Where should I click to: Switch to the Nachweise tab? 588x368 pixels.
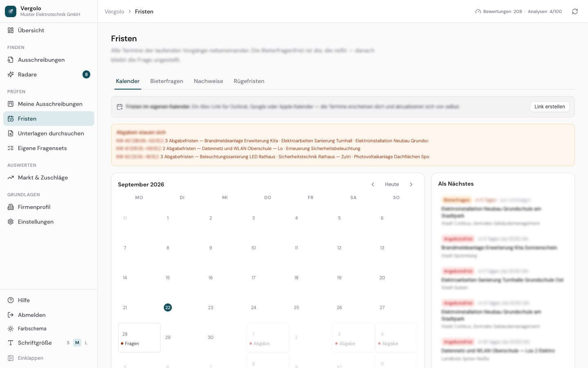pyautogui.click(x=209, y=81)
